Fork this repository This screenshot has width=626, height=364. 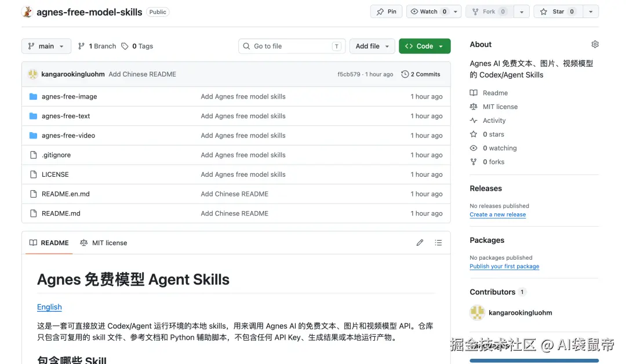(489, 12)
